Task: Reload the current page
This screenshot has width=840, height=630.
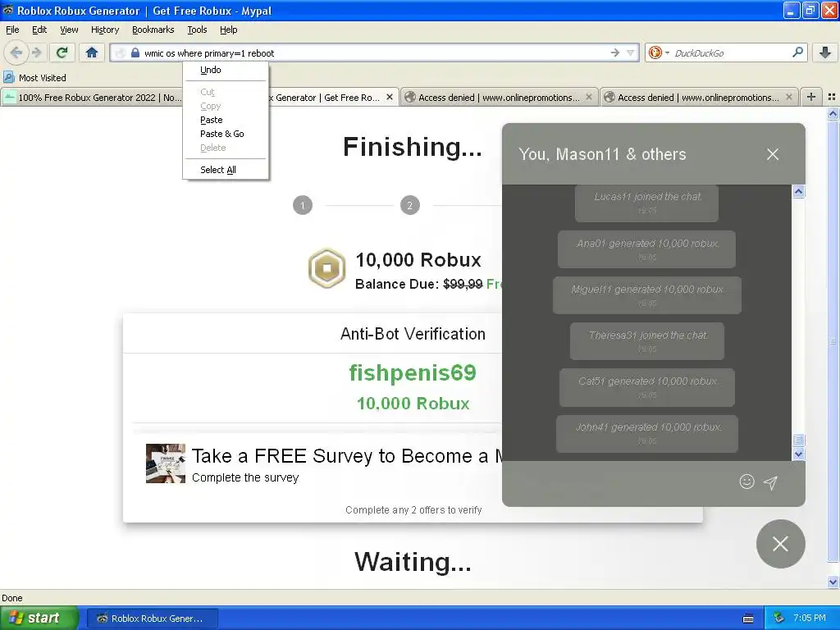Action: tap(62, 52)
